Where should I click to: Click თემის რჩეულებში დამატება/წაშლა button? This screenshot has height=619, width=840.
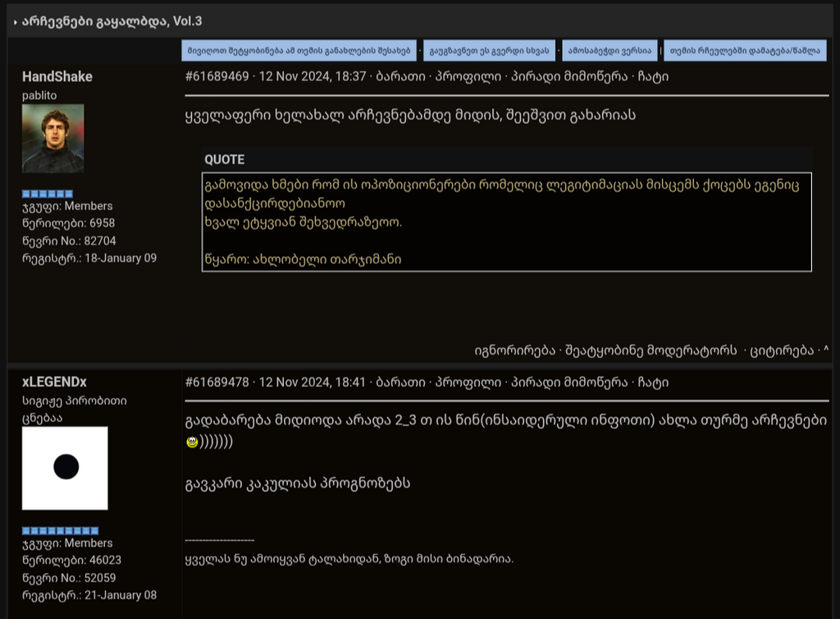[x=745, y=51]
